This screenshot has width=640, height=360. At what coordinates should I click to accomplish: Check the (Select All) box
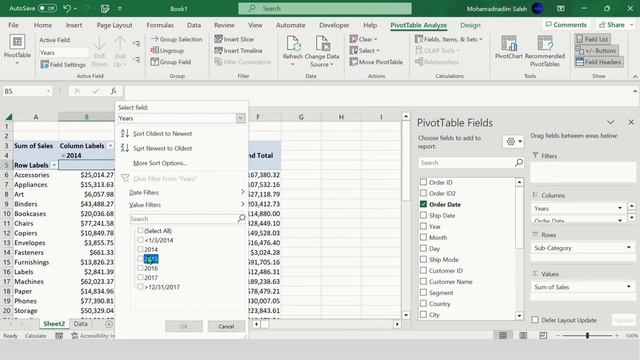tap(140, 231)
